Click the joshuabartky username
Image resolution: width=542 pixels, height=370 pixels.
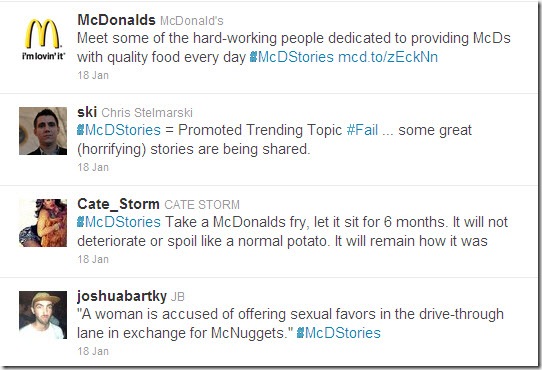click(122, 296)
